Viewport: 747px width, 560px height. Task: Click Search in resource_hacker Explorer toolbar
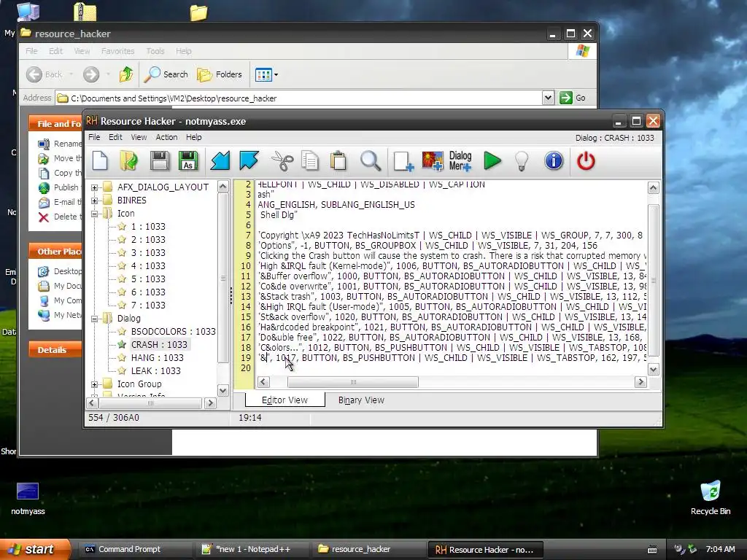coord(166,74)
